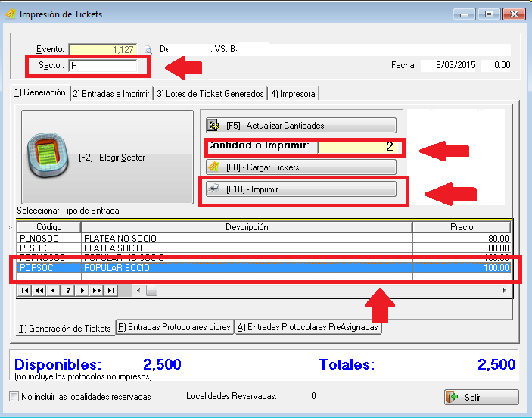Image resolution: width=532 pixels, height=418 pixels.
Task: Skip back a page in navigator
Action: (39, 290)
